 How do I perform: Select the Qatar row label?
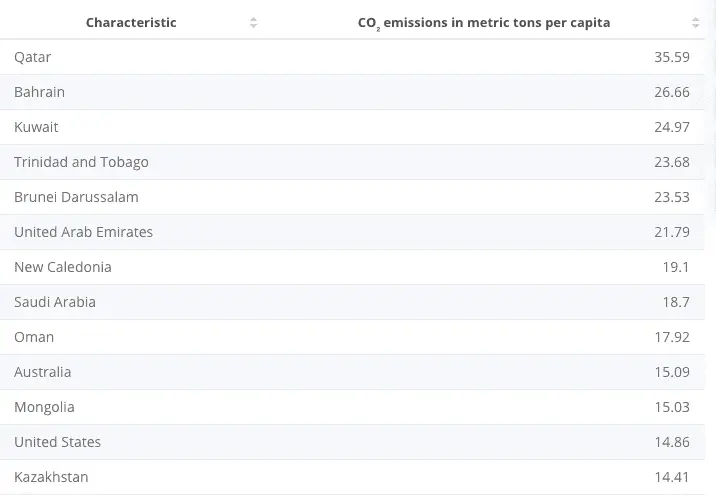(33, 57)
